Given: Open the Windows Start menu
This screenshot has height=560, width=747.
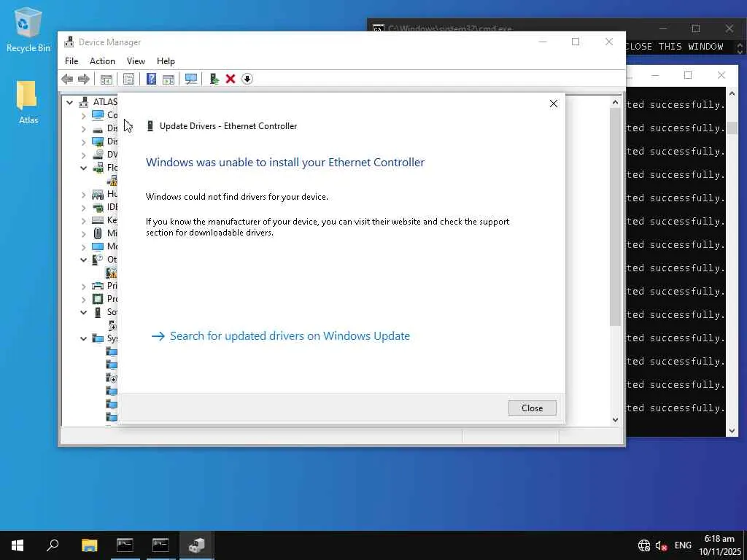Looking at the screenshot, I should 18,545.
